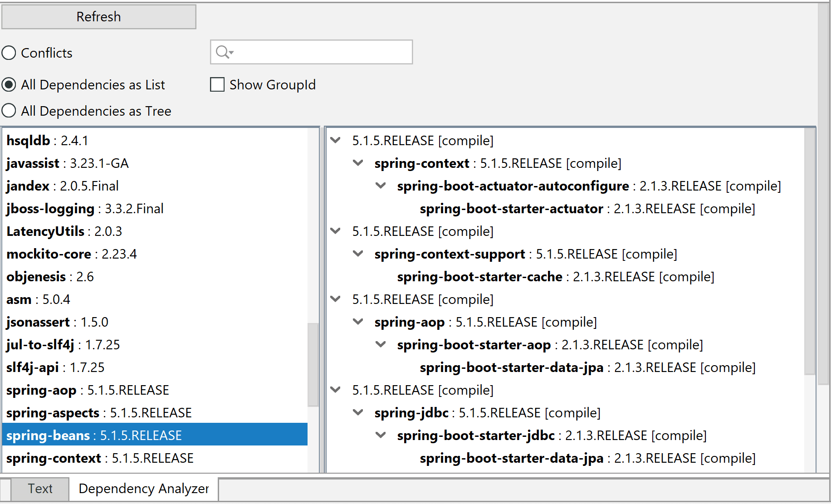The width and height of the screenshot is (831, 504).
Task: Collapse the spring-boot-starter-jdbc node
Action: point(381,435)
